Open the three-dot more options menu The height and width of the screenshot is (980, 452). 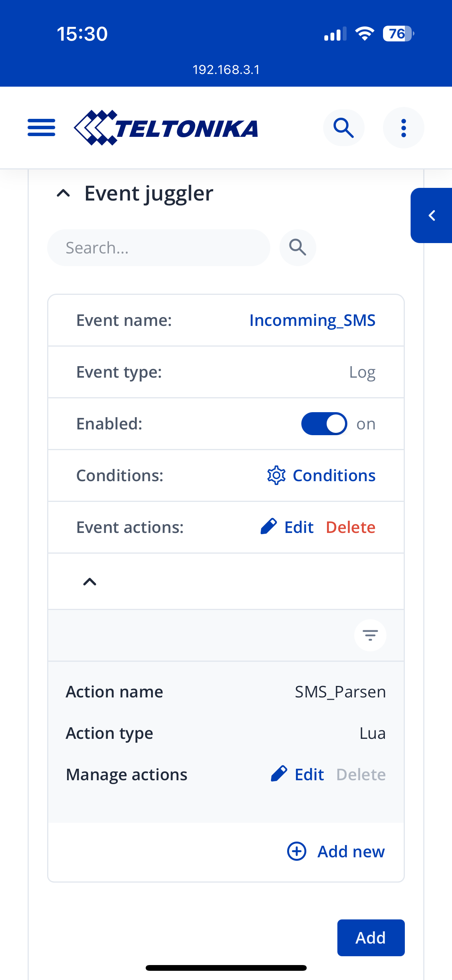[x=403, y=128]
